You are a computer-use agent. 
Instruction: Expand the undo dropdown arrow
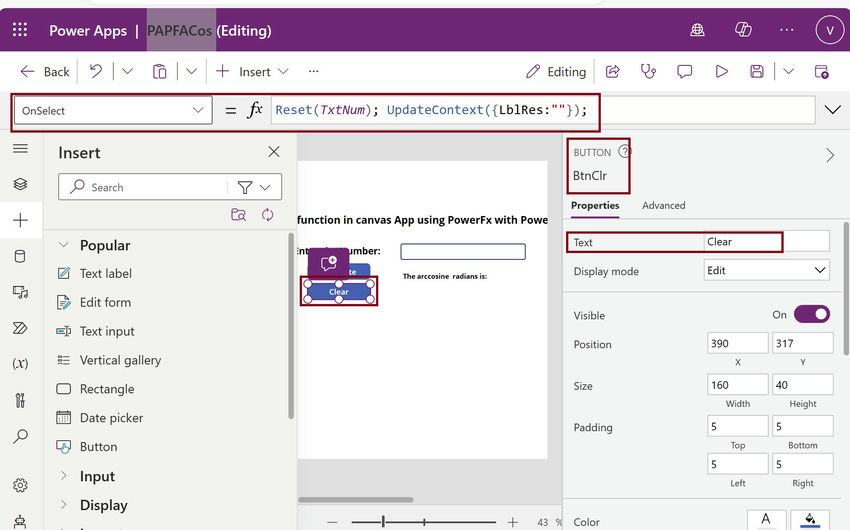(x=127, y=71)
